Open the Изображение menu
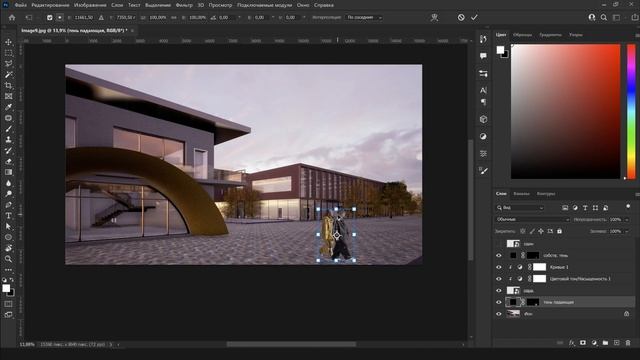The height and width of the screenshot is (360, 640). 90,5
